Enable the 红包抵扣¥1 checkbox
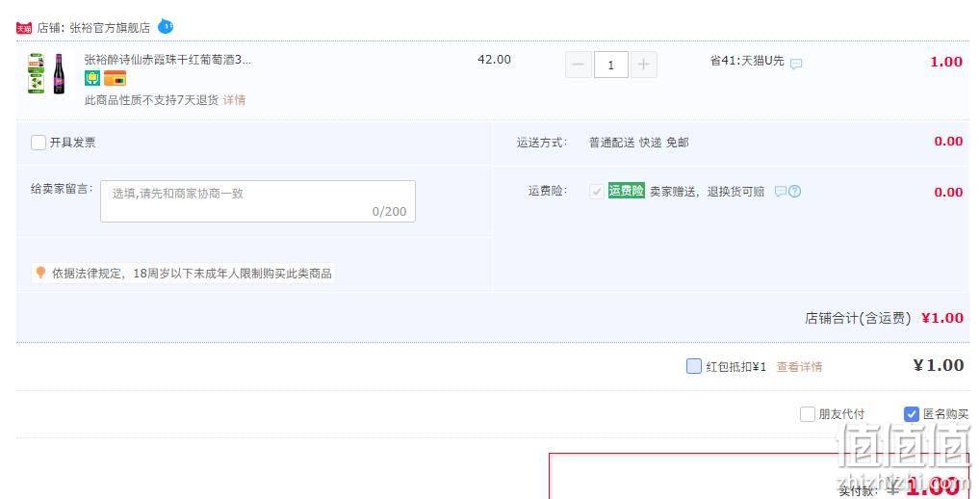980x499 pixels. pyautogui.click(x=694, y=366)
